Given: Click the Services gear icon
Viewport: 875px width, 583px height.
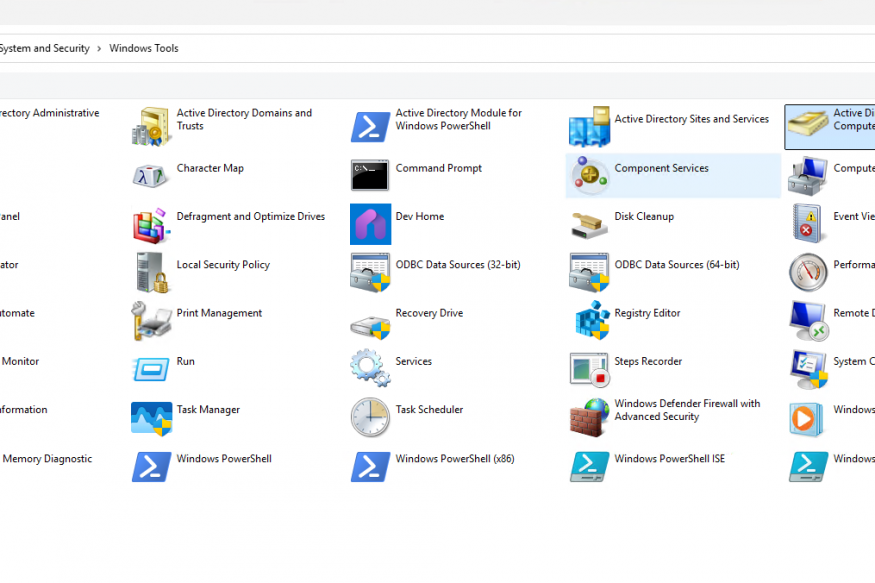Looking at the screenshot, I should [370, 368].
